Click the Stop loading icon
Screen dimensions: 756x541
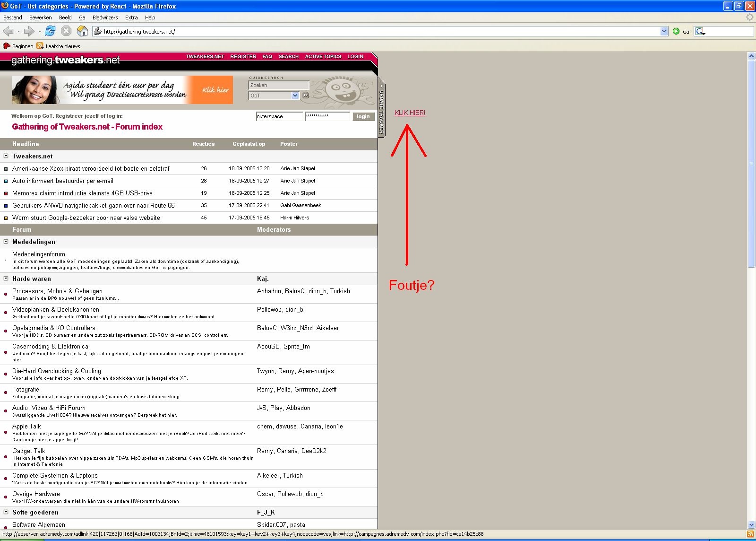[66, 31]
